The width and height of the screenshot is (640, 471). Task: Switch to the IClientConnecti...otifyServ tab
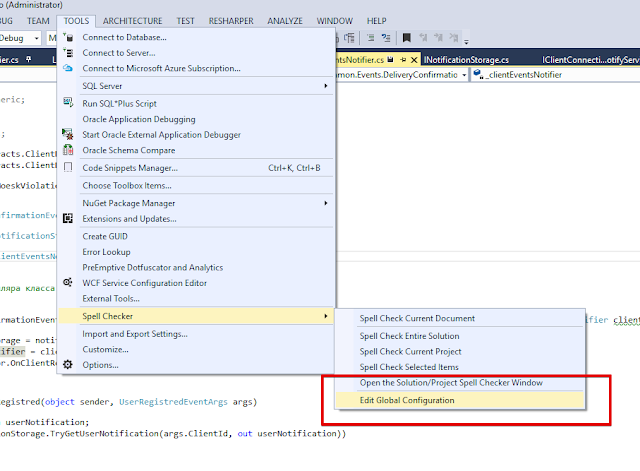tap(590, 60)
